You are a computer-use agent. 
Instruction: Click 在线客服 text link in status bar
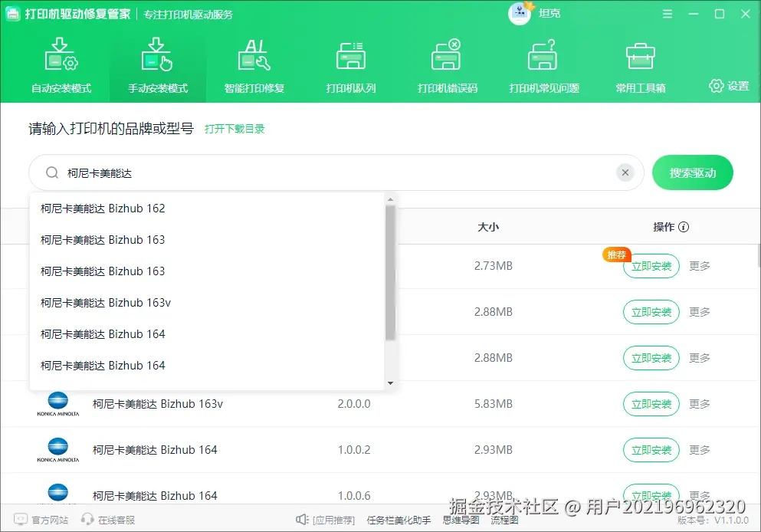point(116,520)
